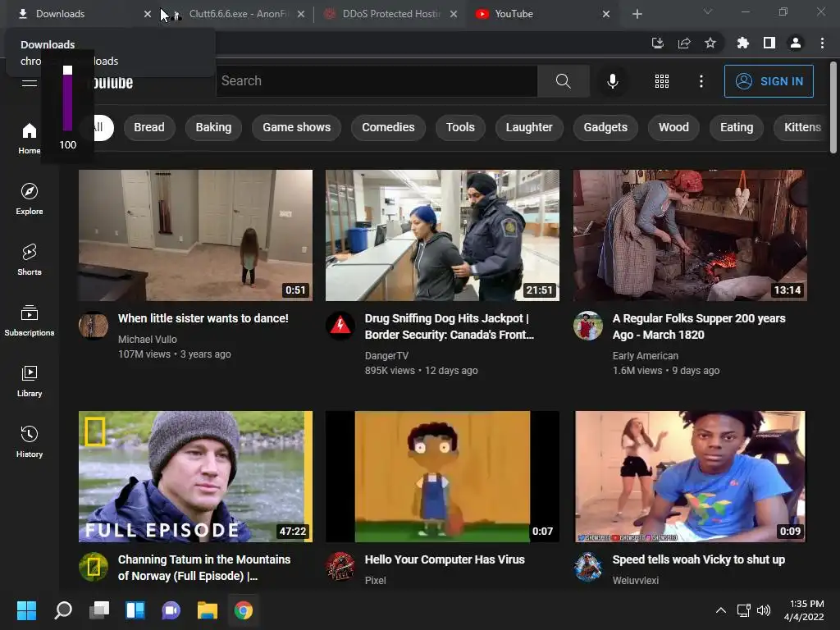This screenshot has width=840, height=630.
Task: Select the Laughter filter chip
Action: point(529,127)
